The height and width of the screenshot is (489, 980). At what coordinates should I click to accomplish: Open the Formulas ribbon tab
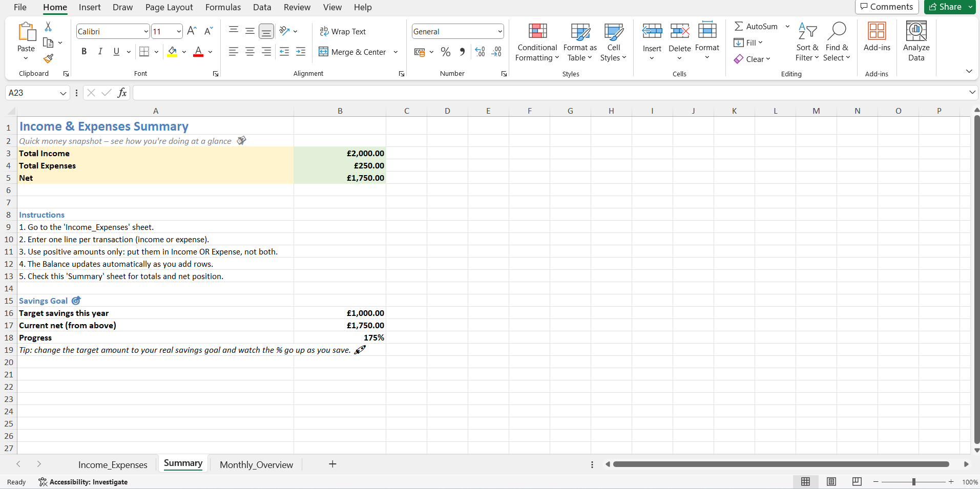[223, 7]
